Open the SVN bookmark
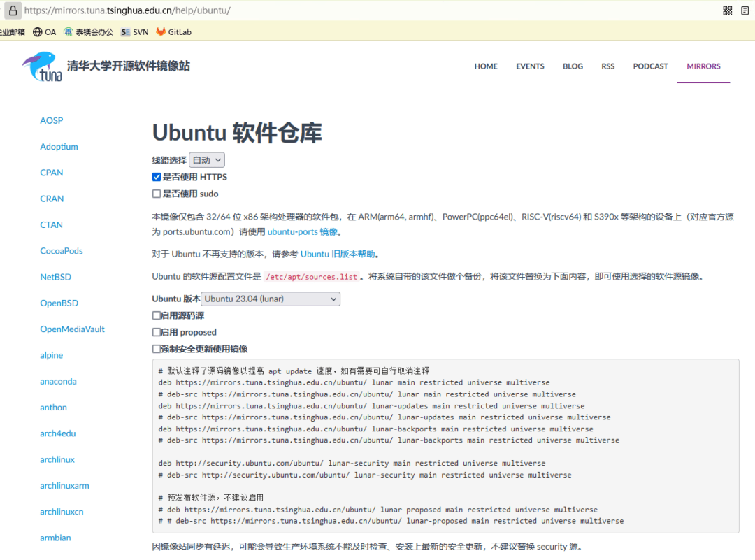Viewport: 755px width, 560px height. [134, 31]
